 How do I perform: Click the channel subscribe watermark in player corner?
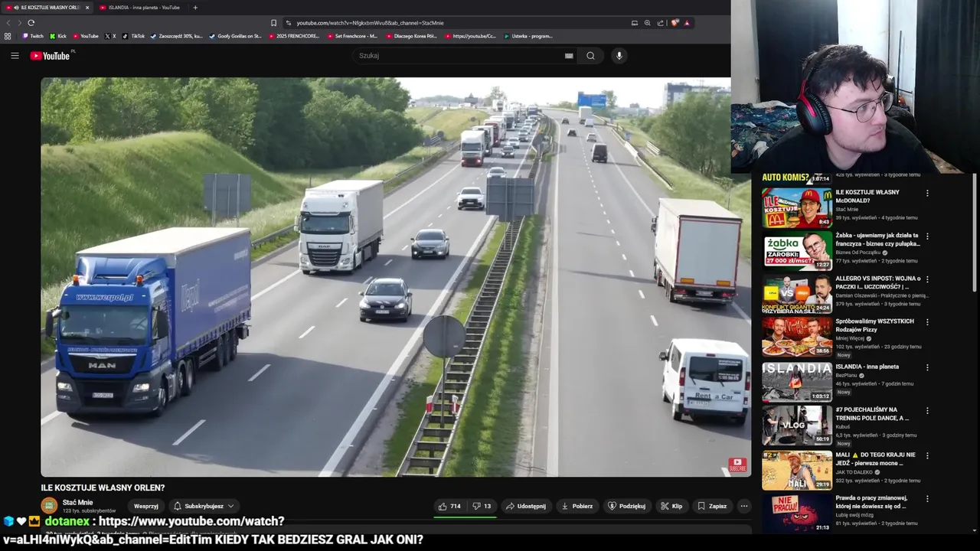[737, 464]
